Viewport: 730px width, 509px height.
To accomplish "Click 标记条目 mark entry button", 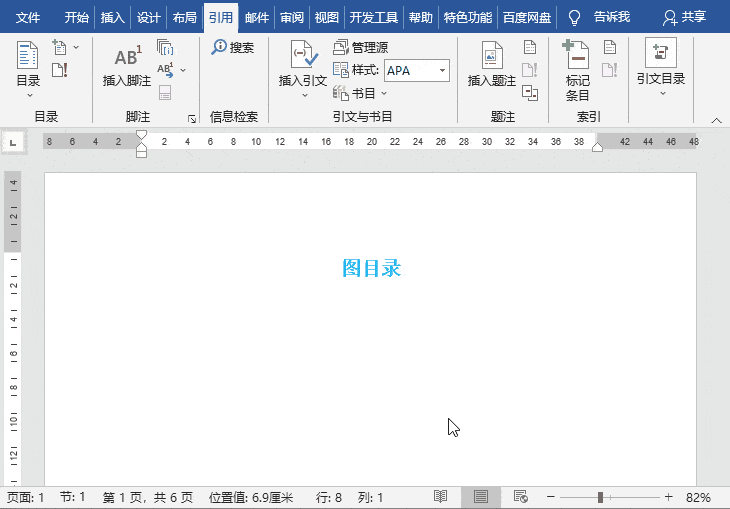I will click(x=577, y=71).
